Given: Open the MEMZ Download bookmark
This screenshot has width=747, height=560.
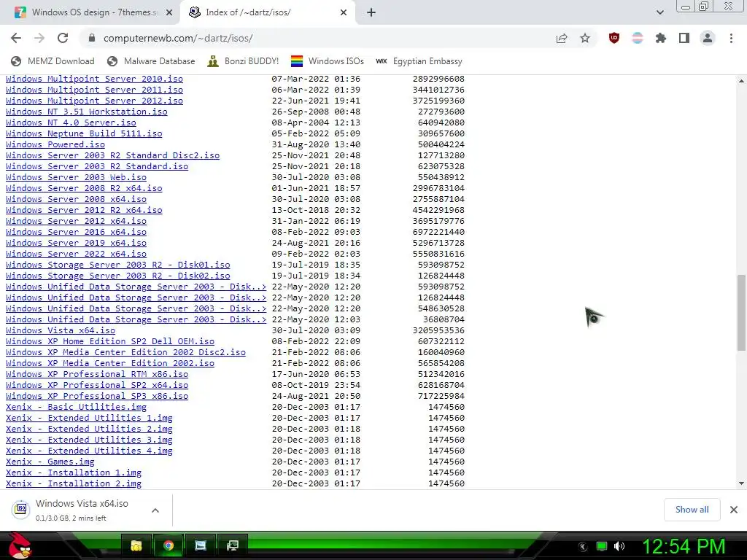Looking at the screenshot, I should pyautogui.click(x=53, y=61).
